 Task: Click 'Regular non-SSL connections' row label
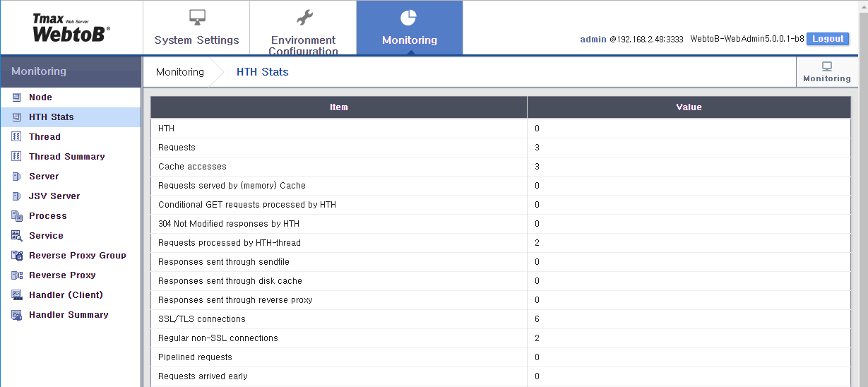(218, 338)
